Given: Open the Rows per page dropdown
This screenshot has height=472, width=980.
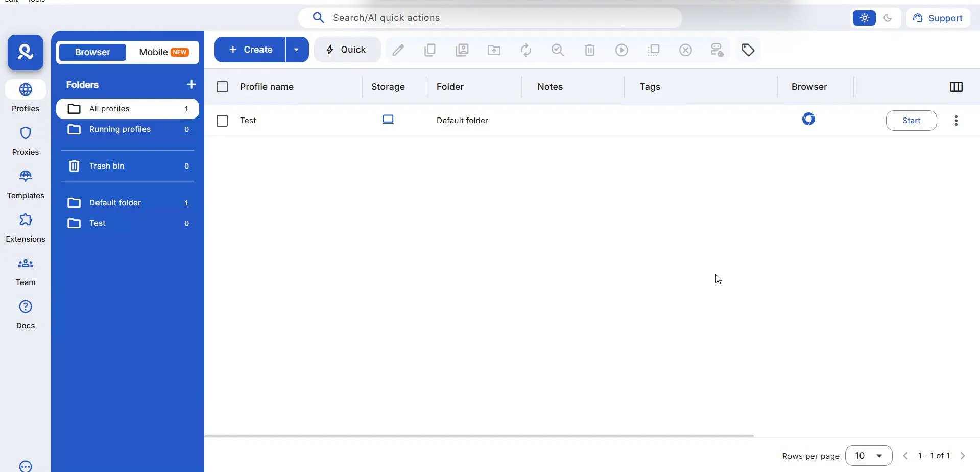Looking at the screenshot, I should pos(869,456).
